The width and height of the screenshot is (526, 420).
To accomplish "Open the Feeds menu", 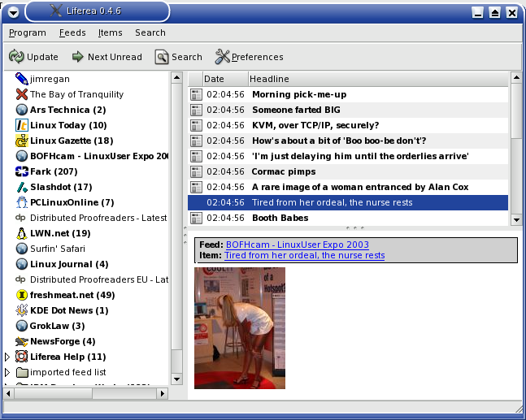I will point(72,33).
